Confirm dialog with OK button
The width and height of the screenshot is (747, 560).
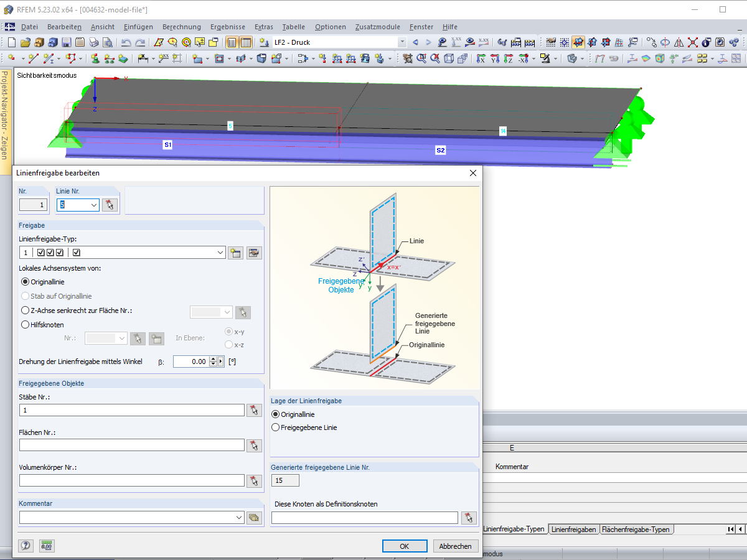point(405,546)
